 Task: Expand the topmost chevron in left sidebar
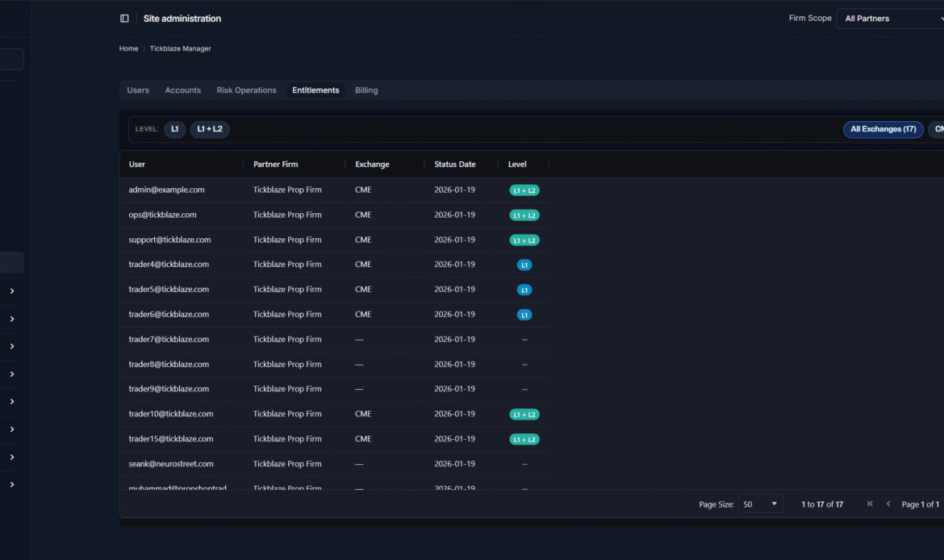[x=12, y=291]
